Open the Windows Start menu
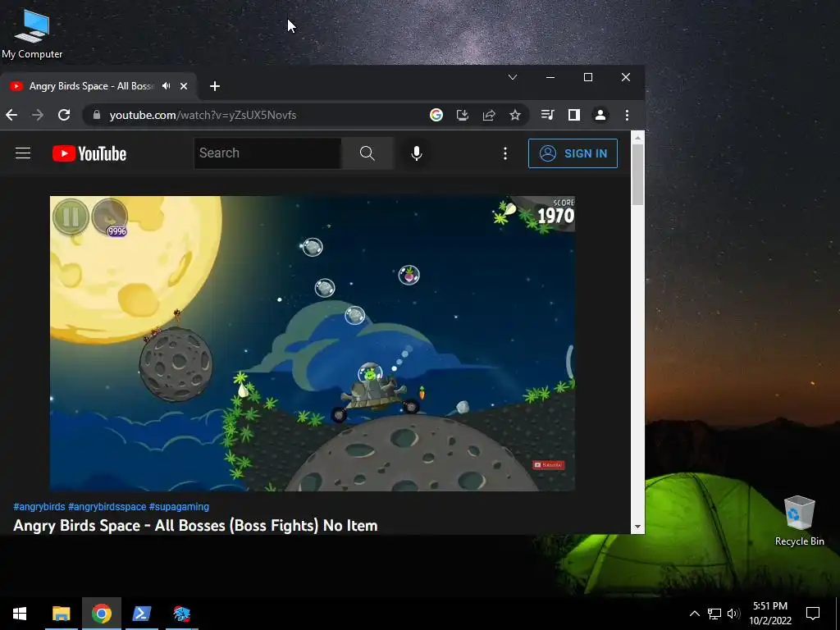The height and width of the screenshot is (630, 840). [x=20, y=614]
